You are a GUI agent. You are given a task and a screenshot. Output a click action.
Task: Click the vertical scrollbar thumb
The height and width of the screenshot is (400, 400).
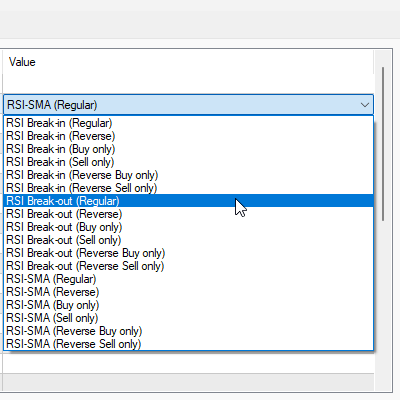click(x=383, y=144)
